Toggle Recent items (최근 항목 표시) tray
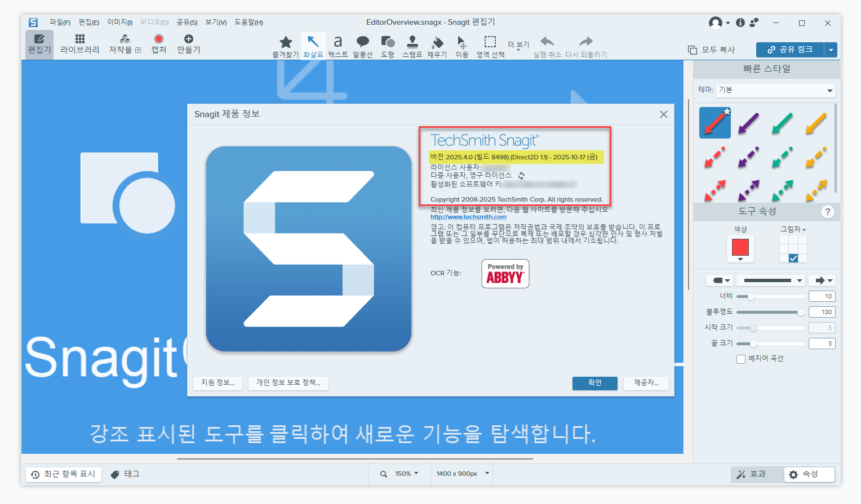The height and width of the screenshot is (504, 861). pos(64,475)
